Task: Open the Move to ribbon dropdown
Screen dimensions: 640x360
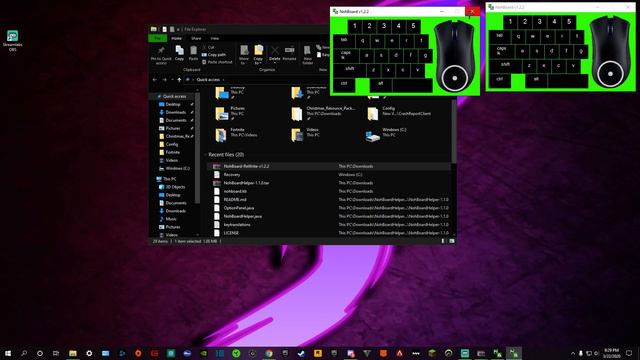Action: [x=244, y=55]
